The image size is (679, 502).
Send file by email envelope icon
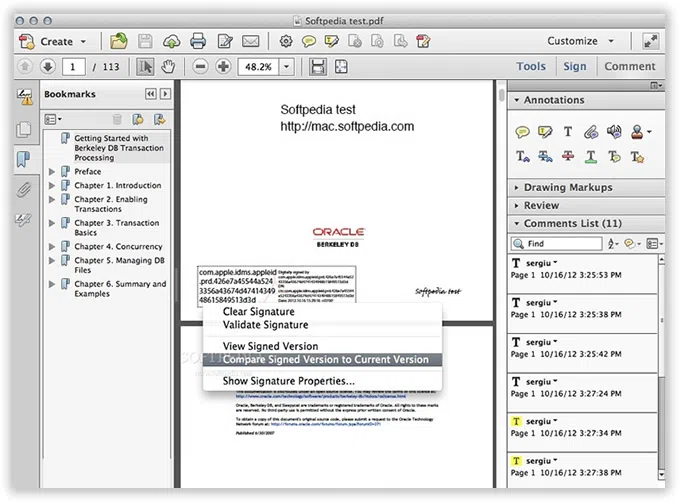coord(251,42)
